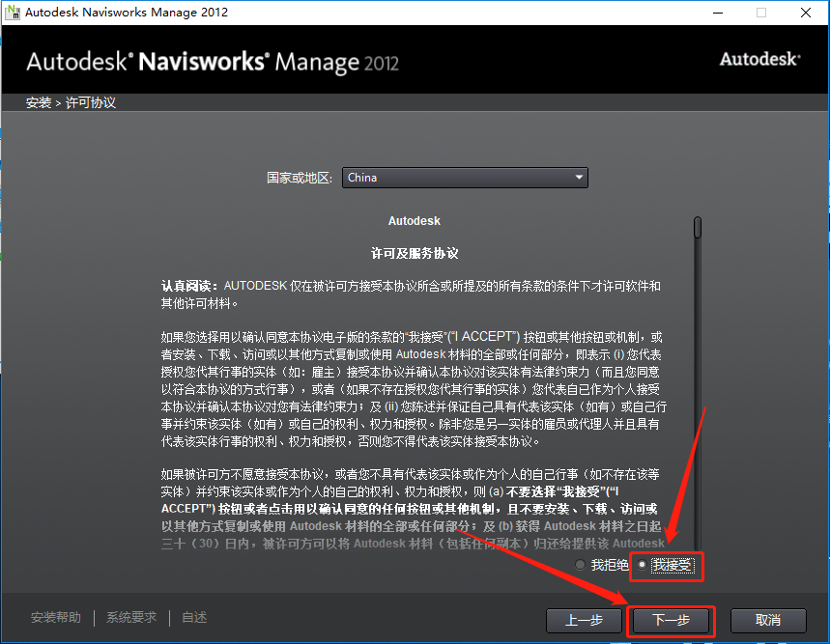Click the Autodesk logo in header
This screenshot has height=644, width=830.
click(x=759, y=59)
